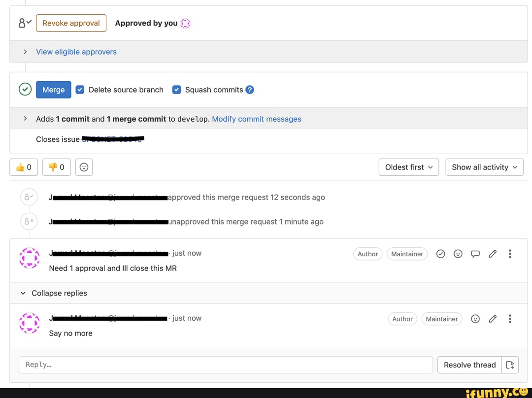Toggle the Squash commits checkbox
Image resolution: width=532 pixels, height=398 pixels.
pyautogui.click(x=176, y=90)
